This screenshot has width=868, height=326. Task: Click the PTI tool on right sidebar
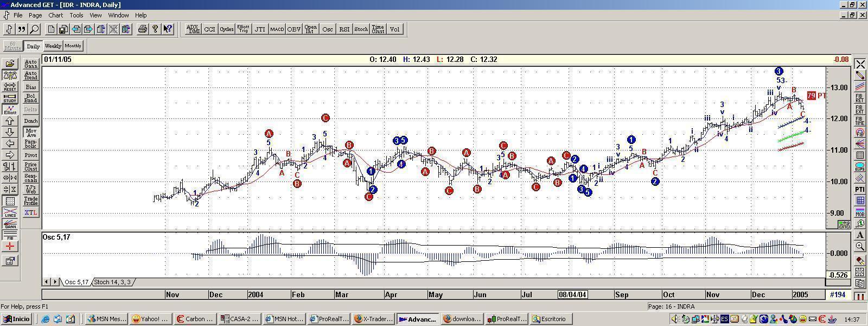[x=860, y=189]
